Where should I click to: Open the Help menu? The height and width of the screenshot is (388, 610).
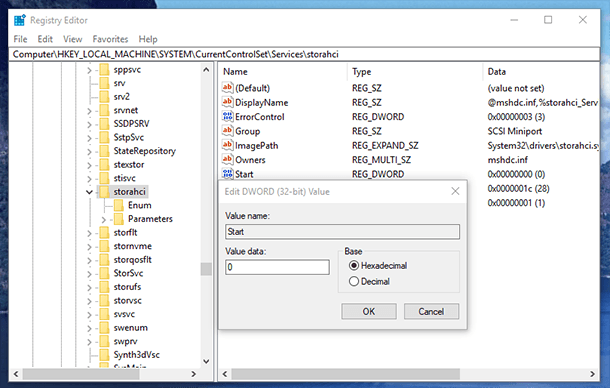click(148, 39)
